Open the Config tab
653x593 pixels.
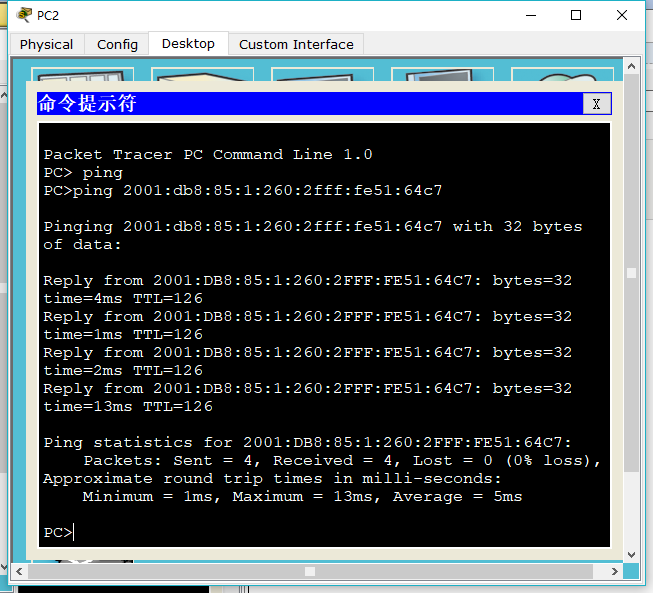117,44
